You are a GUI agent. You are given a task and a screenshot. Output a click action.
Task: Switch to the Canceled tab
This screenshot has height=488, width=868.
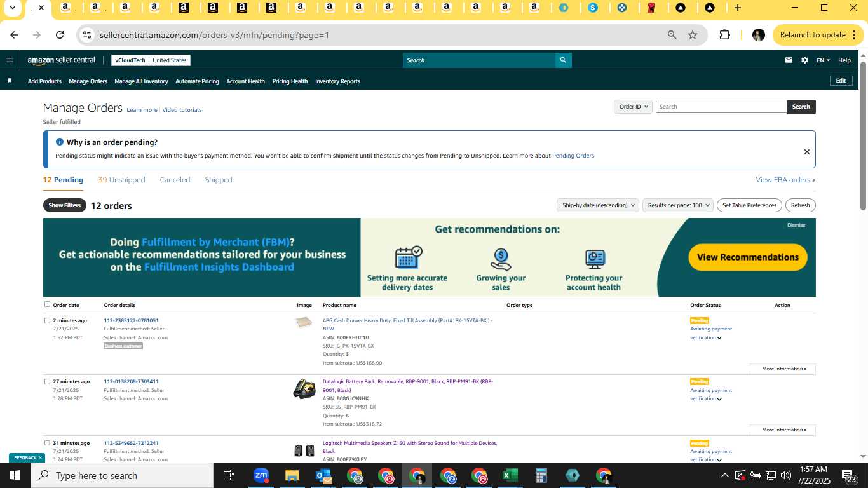175,180
